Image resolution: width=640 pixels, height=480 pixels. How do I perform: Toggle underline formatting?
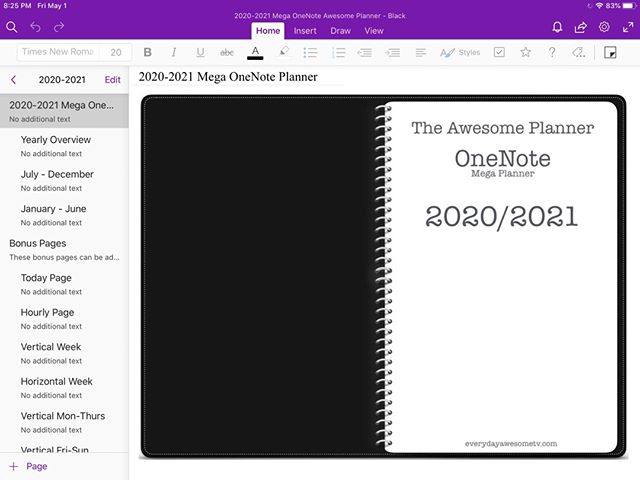(200, 52)
